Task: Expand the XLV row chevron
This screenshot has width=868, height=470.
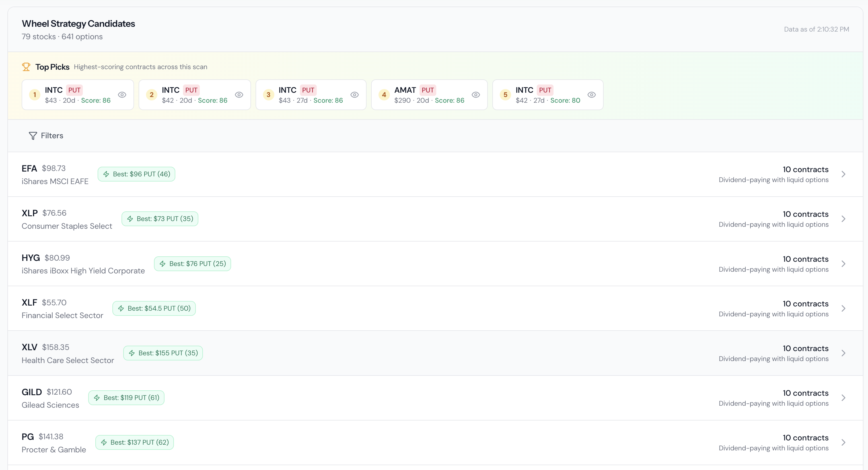Action: click(x=843, y=353)
